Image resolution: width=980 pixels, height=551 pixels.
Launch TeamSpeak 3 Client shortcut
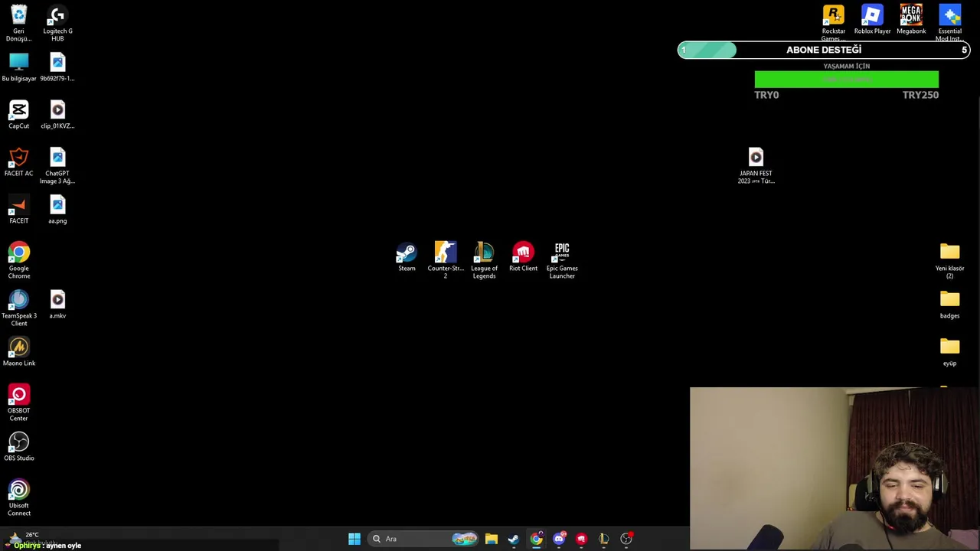pos(18,308)
